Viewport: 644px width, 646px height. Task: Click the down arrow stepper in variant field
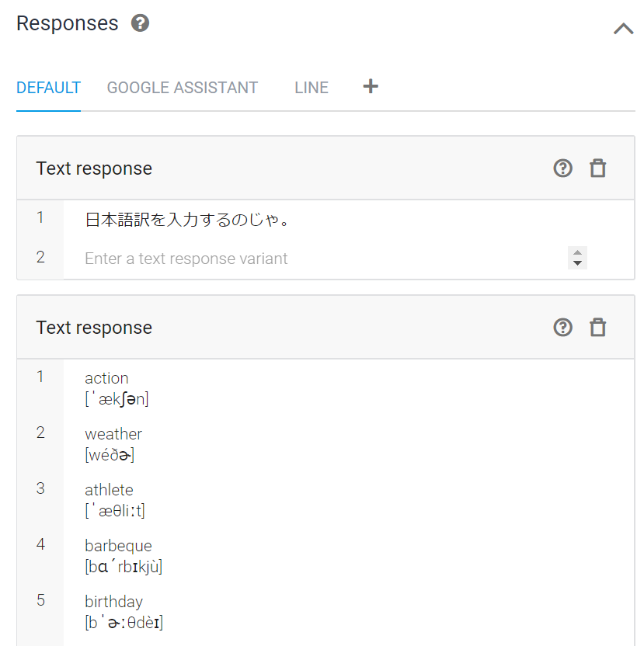[x=577, y=263]
